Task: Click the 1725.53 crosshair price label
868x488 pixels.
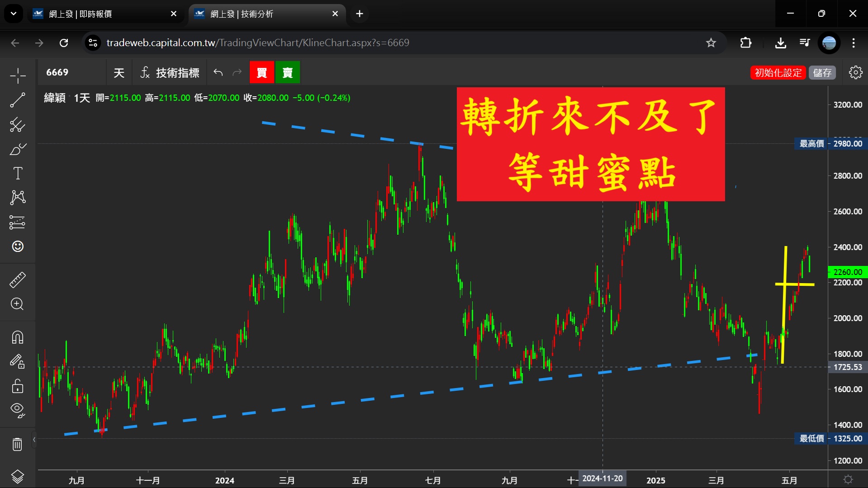Action: point(847,367)
